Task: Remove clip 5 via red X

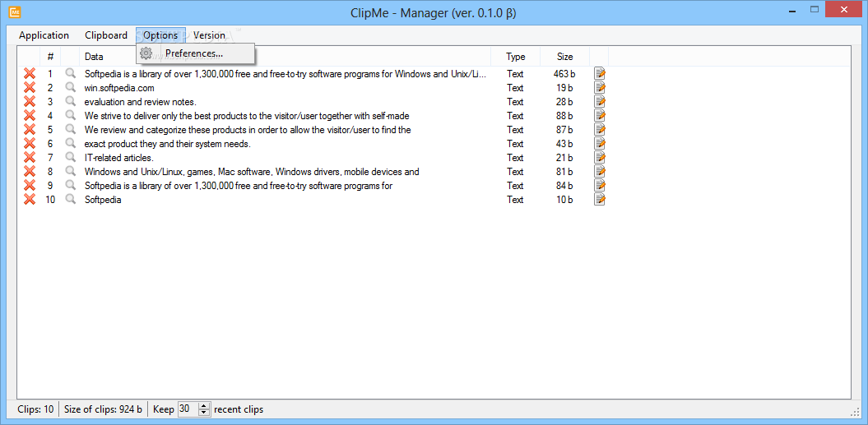Action: tap(30, 130)
